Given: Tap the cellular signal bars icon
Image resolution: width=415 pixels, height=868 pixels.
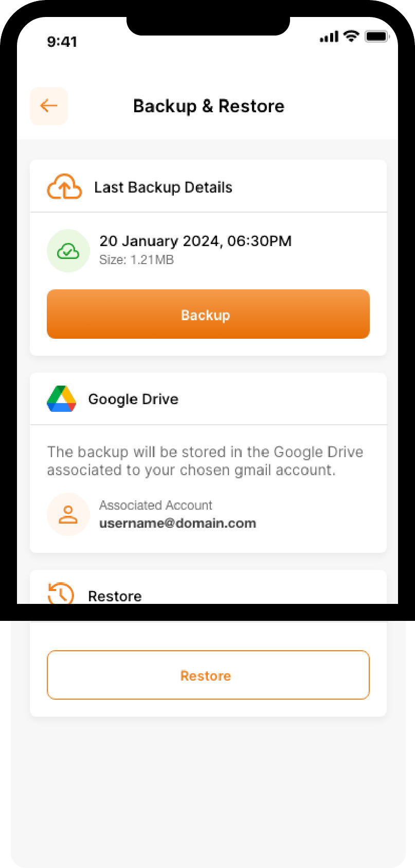Looking at the screenshot, I should (x=329, y=37).
